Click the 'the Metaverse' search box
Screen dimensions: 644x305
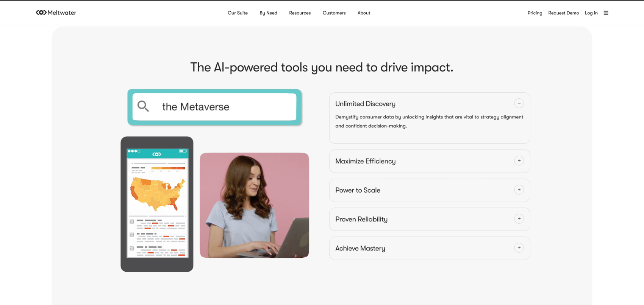click(214, 107)
